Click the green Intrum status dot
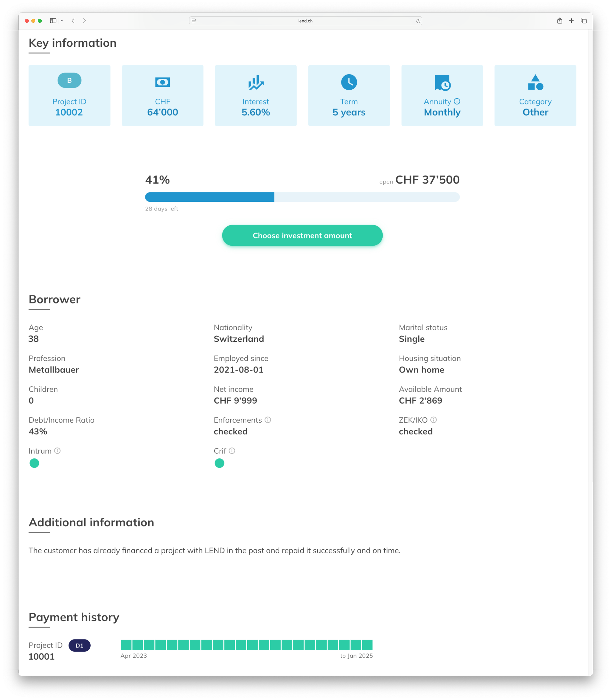 [x=34, y=463]
